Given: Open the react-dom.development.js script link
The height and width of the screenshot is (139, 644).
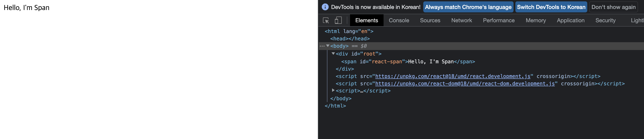Looking at the screenshot, I should [465, 83].
